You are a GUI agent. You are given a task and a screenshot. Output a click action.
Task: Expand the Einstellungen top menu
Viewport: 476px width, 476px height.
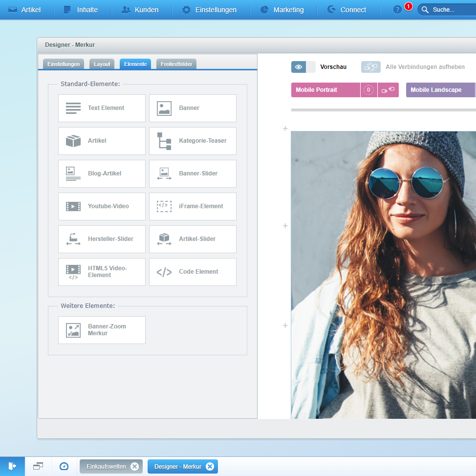(x=209, y=10)
